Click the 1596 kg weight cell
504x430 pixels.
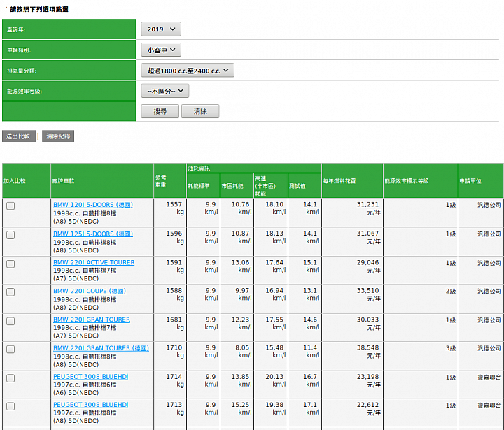coord(170,241)
